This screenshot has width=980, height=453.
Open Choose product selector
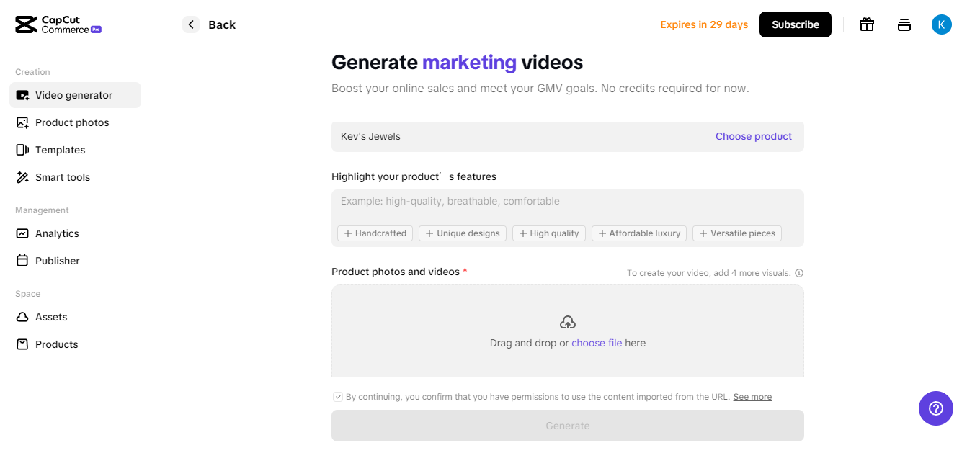click(753, 136)
